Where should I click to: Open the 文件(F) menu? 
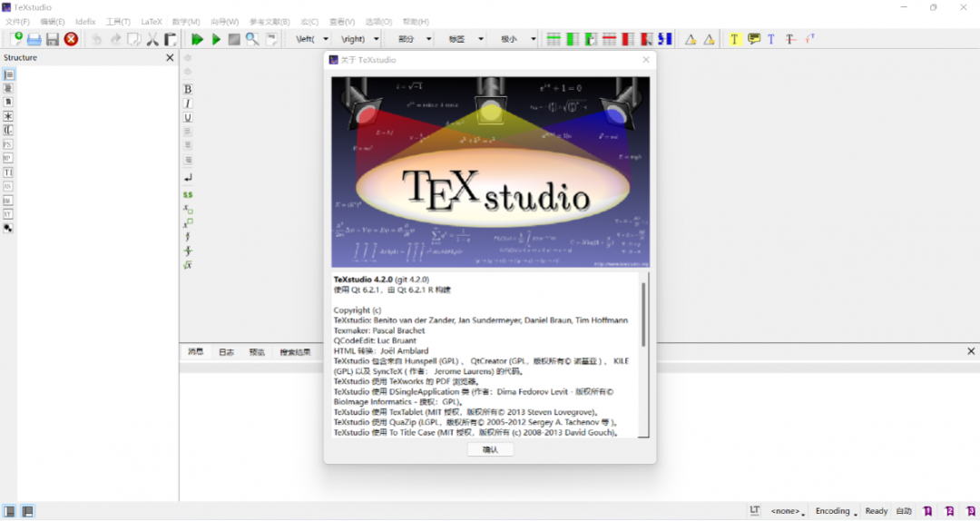(x=17, y=21)
